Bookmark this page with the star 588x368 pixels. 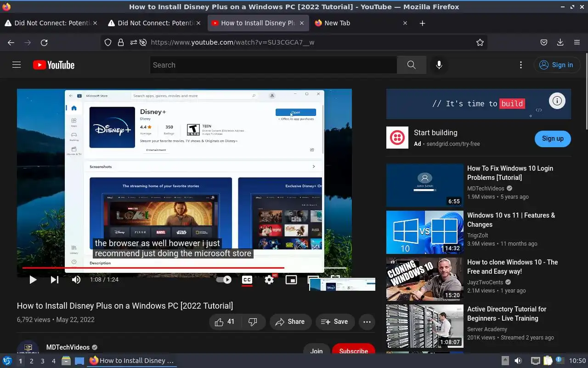480,42
